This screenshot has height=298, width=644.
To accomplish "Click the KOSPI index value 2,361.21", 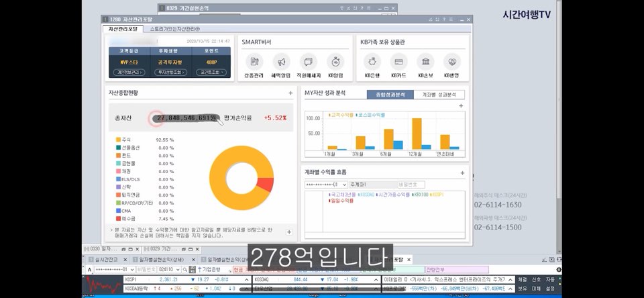I will (x=168, y=279).
